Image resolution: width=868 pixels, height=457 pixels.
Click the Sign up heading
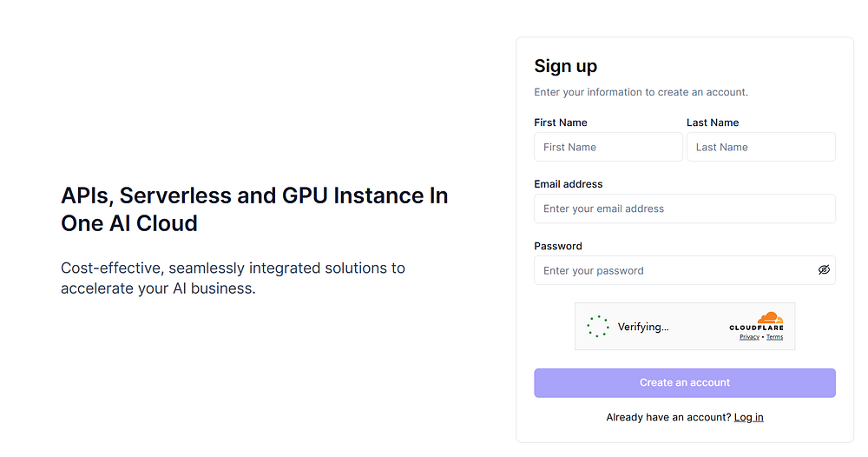click(x=565, y=66)
